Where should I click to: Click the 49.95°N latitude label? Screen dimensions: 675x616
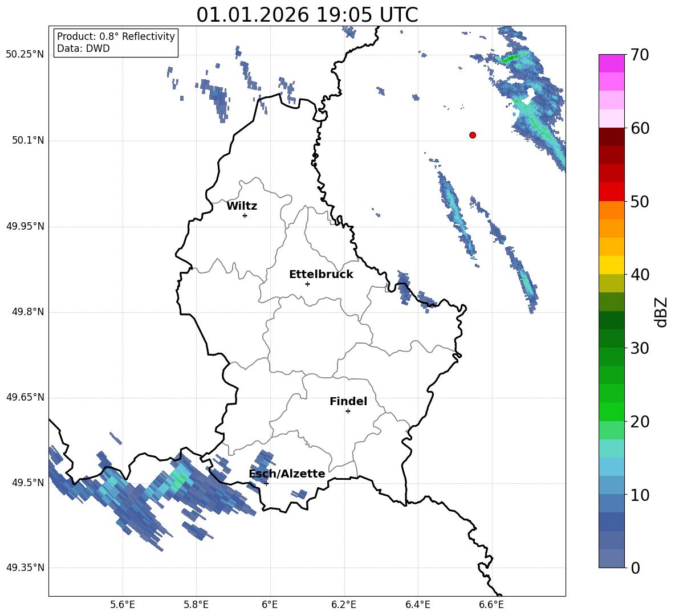click(25, 226)
